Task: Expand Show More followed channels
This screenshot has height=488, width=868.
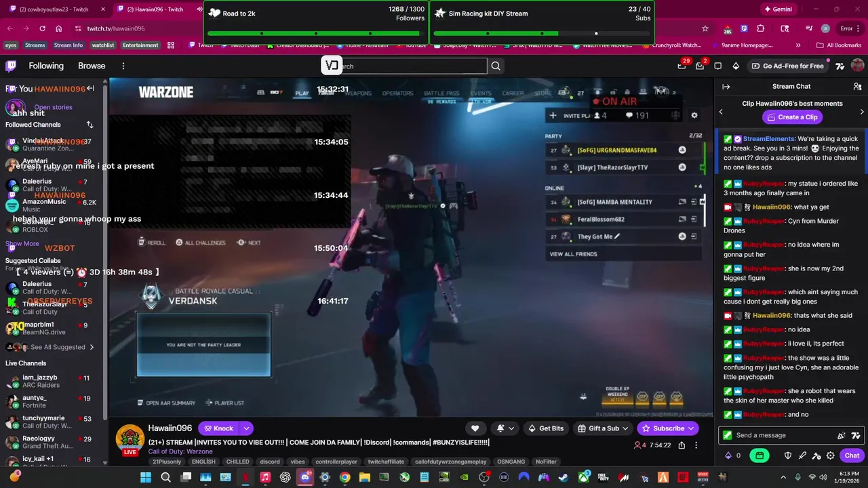Action: pyautogui.click(x=22, y=243)
